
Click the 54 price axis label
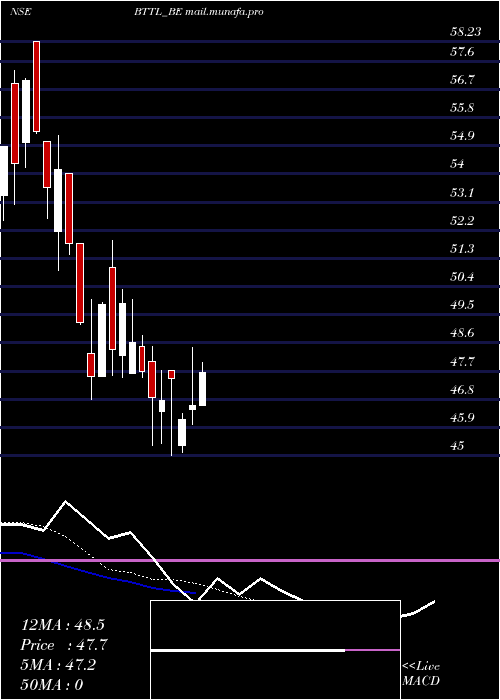point(457,164)
